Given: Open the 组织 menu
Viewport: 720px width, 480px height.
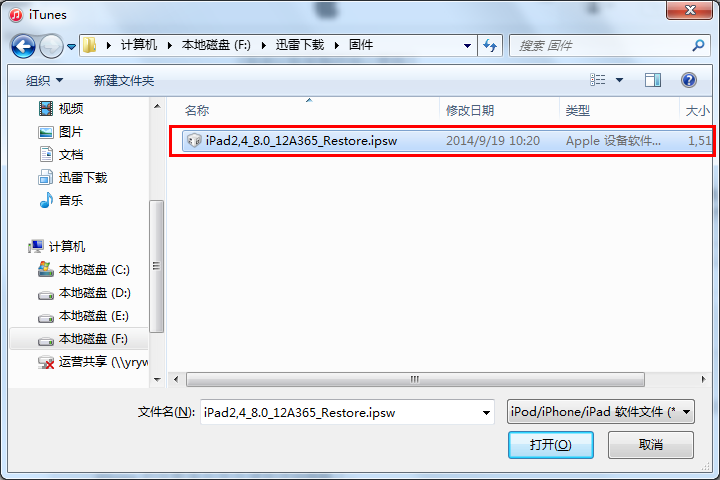Looking at the screenshot, I should pyautogui.click(x=44, y=81).
